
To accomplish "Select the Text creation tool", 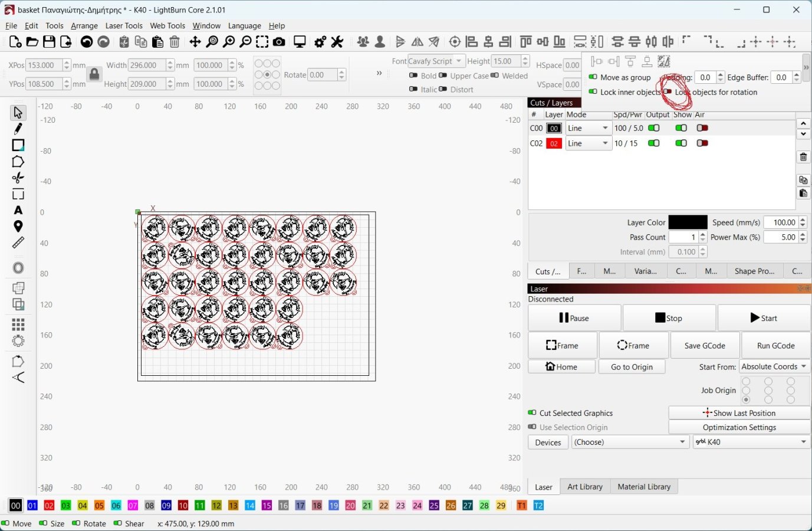I will [x=18, y=210].
